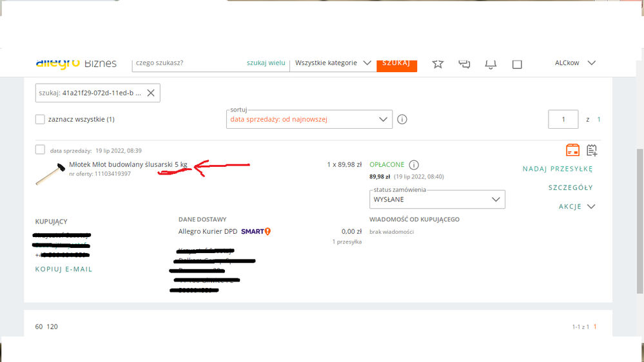The width and height of the screenshot is (644, 362).
Task: Click the orange shipment package icon
Action: click(x=572, y=151)
